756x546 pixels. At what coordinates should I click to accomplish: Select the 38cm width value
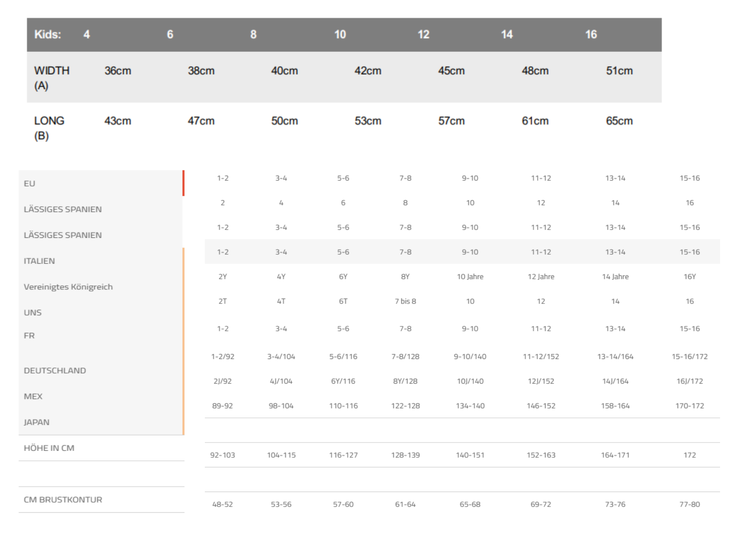pos(201,71)
